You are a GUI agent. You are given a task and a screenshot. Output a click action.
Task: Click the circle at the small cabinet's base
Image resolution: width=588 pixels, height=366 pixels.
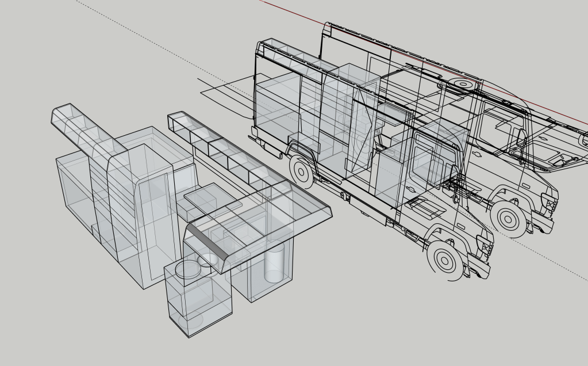191,319
